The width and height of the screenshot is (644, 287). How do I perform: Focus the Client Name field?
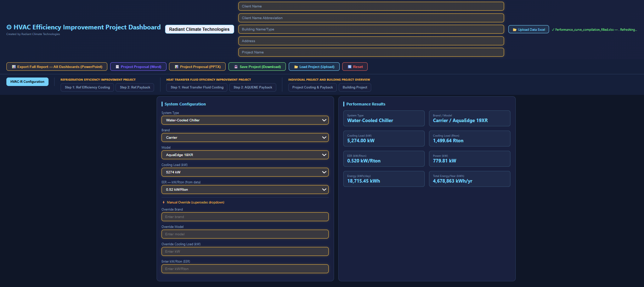point(371,6)
